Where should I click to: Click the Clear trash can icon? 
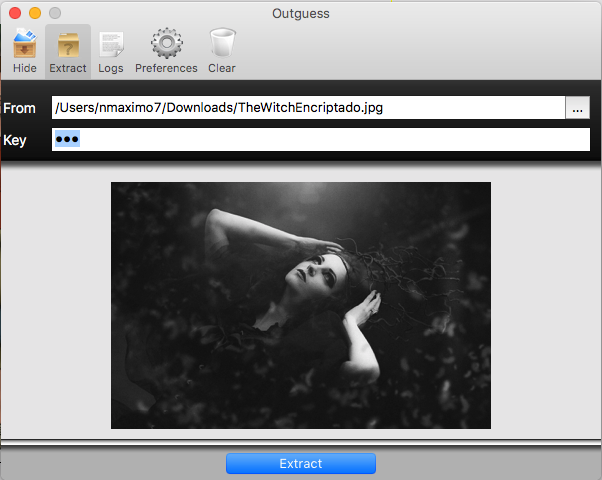coord(222,44)
